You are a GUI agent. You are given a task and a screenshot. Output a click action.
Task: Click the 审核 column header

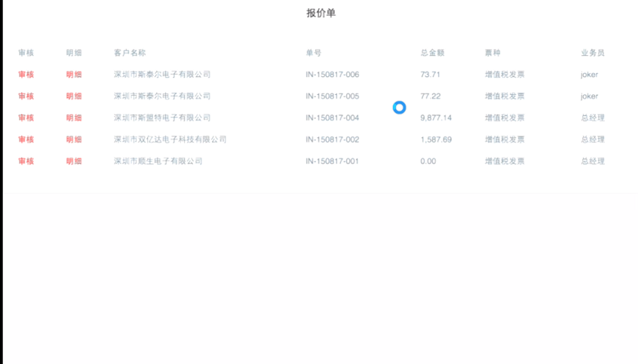click(26, 53)
